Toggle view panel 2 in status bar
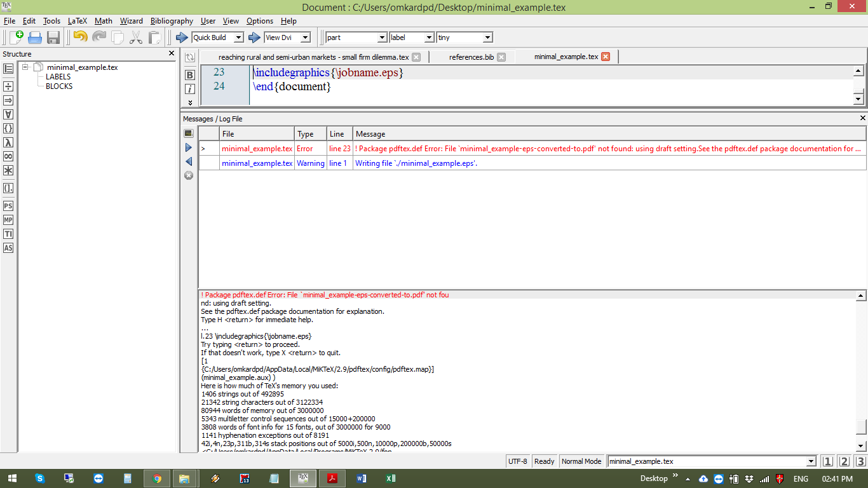Viewport: 868px width, 488px height. tap(844, 461)
